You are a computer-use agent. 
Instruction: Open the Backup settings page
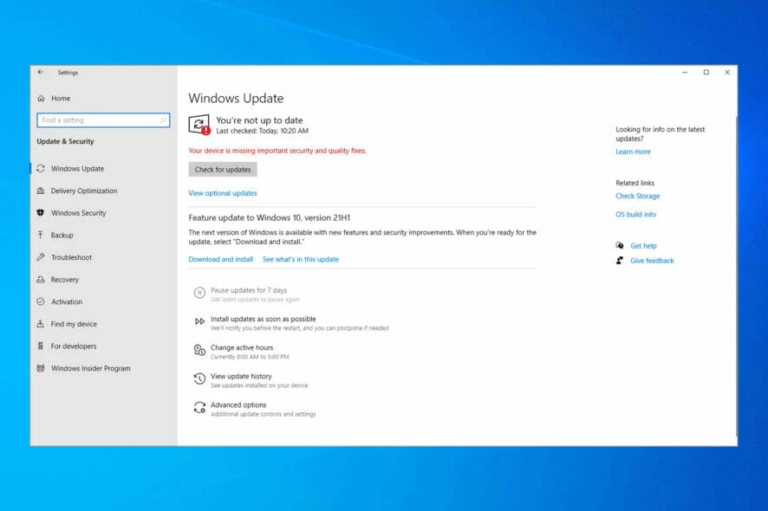62,235
